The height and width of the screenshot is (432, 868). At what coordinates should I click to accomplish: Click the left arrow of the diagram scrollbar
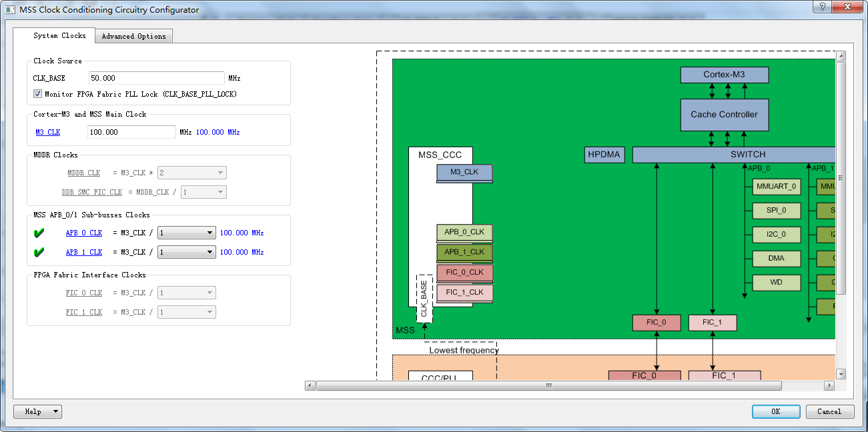309,385
